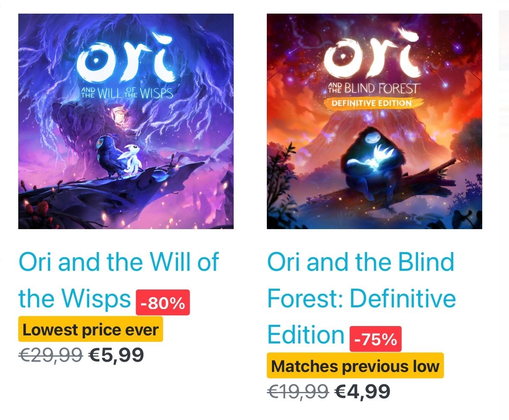Select the 'Matches previous low' yellow label
Image resolution: width=509 pixels, height=420 pixels.
tap(355, 366)
